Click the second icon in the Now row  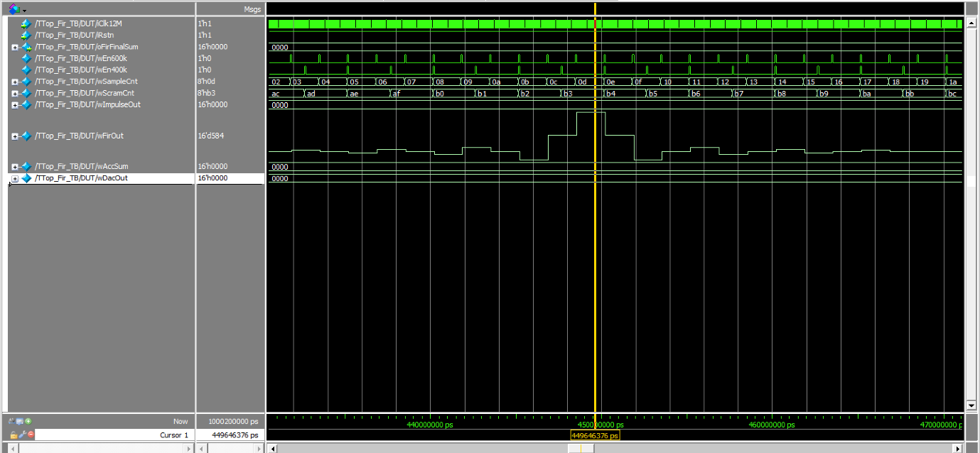(x=20, y=421)
